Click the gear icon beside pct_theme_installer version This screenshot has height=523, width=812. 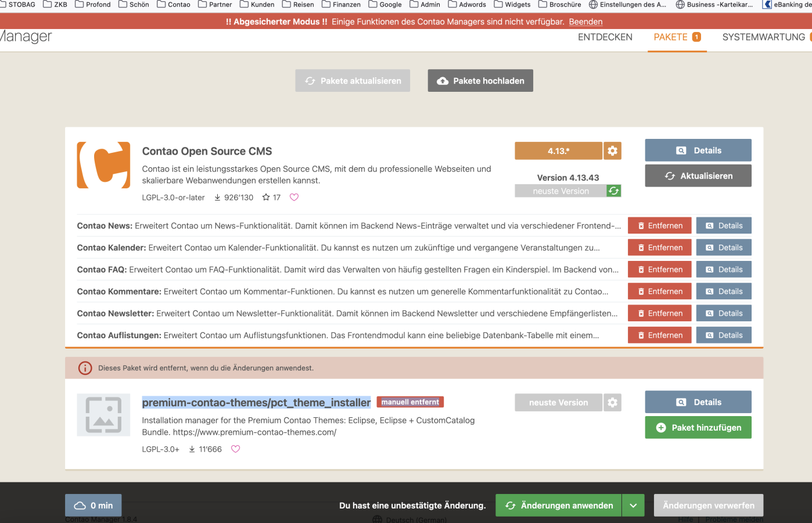tap(612, 403)
